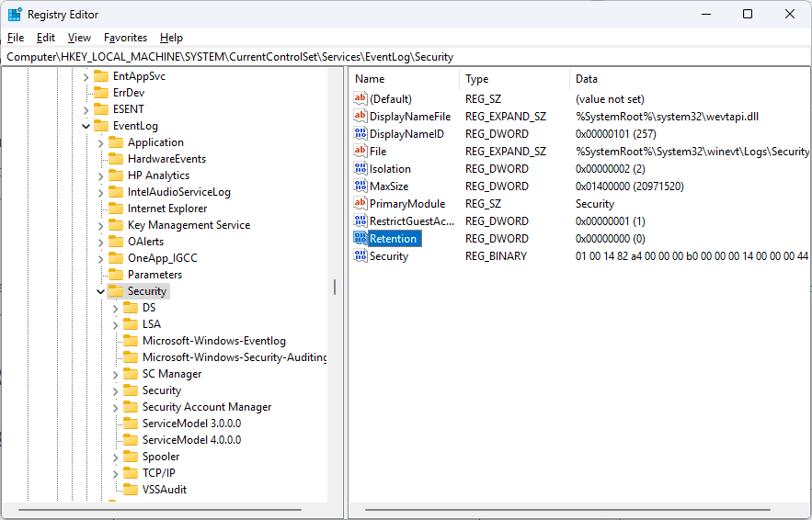Screen dimensions: 812x520
Task: Click the registry path address bar
Action: [406, 57]
